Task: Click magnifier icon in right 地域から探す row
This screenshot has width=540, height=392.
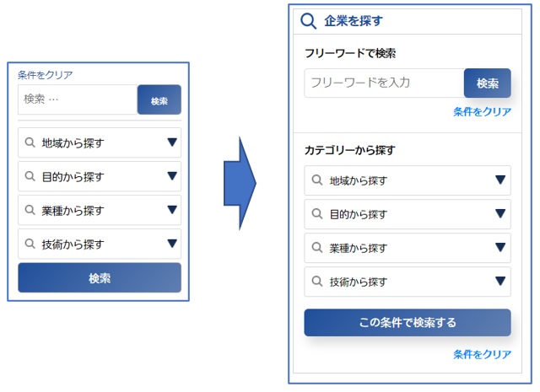Action: click(317, 180)
